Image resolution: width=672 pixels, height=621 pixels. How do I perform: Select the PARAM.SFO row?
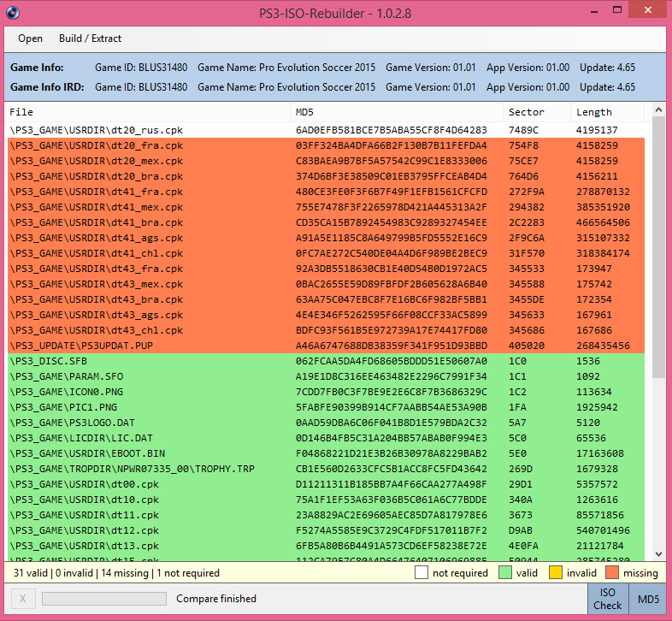[x=326, y=376]
